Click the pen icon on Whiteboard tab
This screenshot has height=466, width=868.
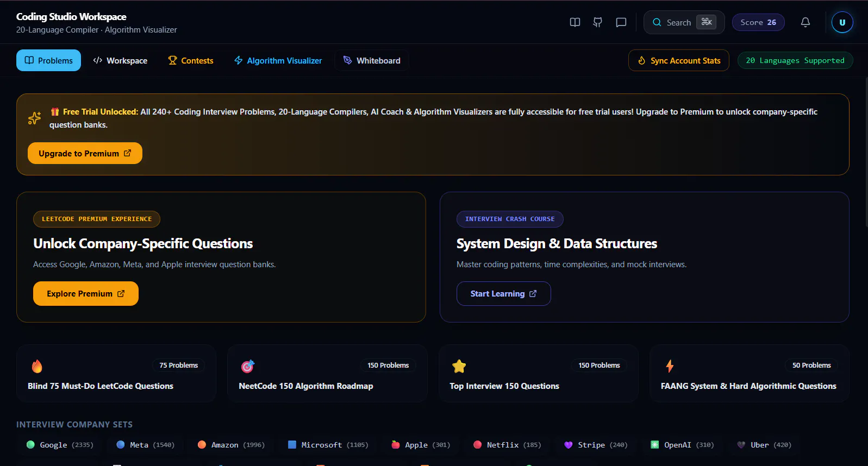(348, 60)
